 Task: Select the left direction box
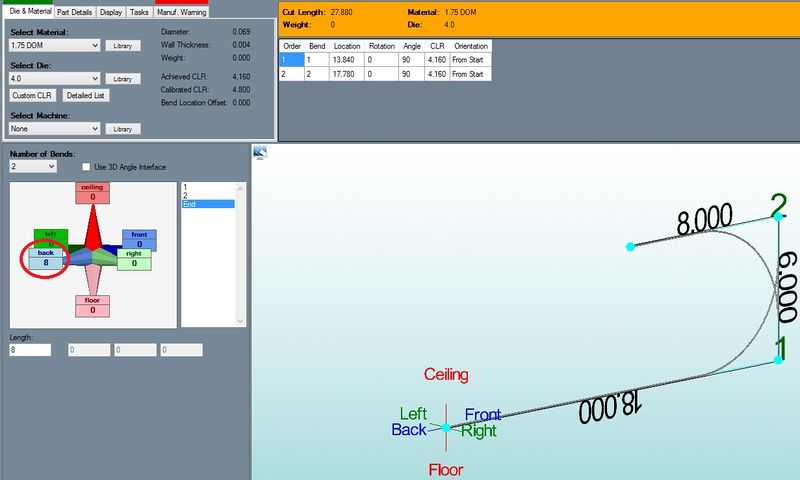click(50, 236)
